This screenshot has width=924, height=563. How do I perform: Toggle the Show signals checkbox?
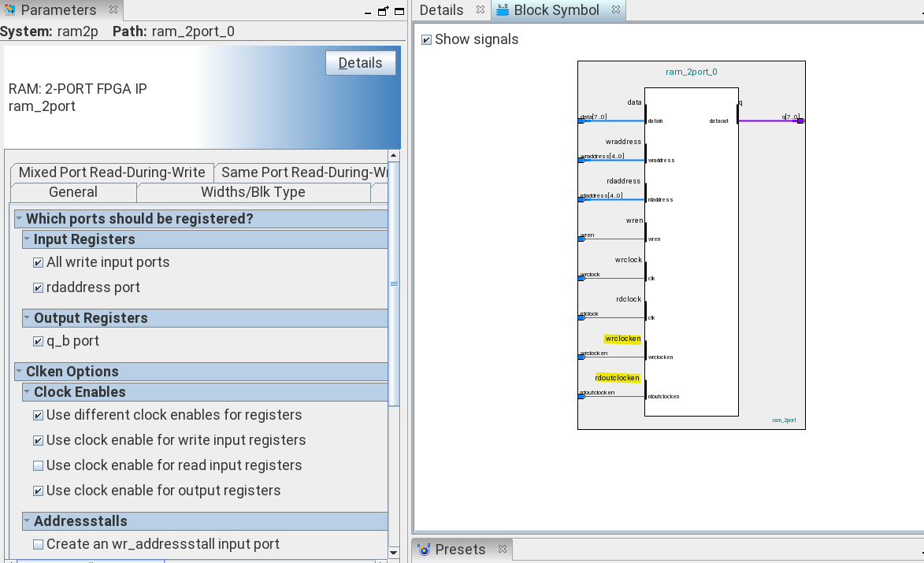pos(426,39)
